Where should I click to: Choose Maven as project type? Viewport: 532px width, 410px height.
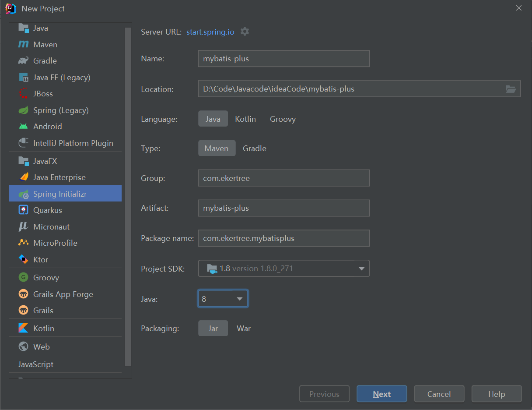[x=217, y=148]
